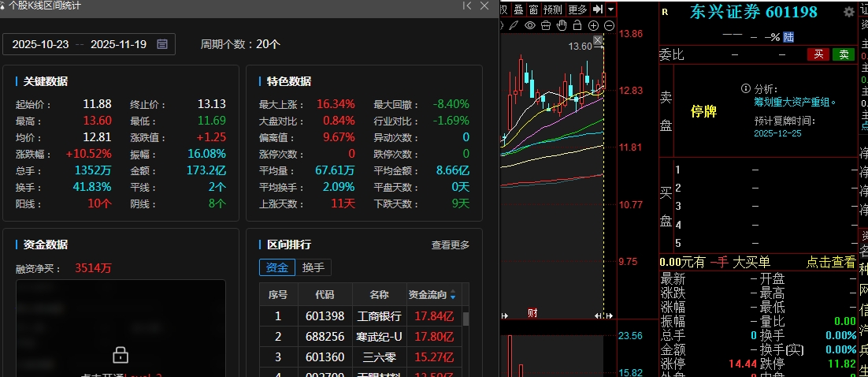Screen dimensions: 868x377
Task: Sort by the 资金流向 column header
Action: point(432,295)
